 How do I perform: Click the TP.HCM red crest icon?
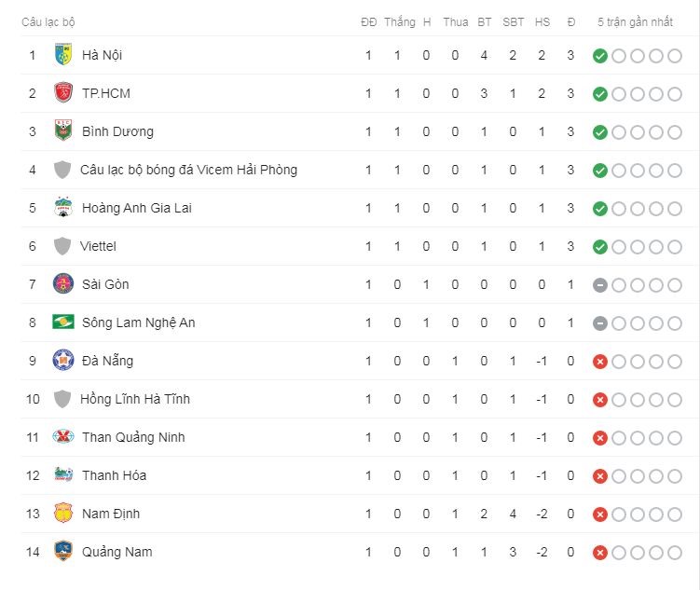coord(63,93)
